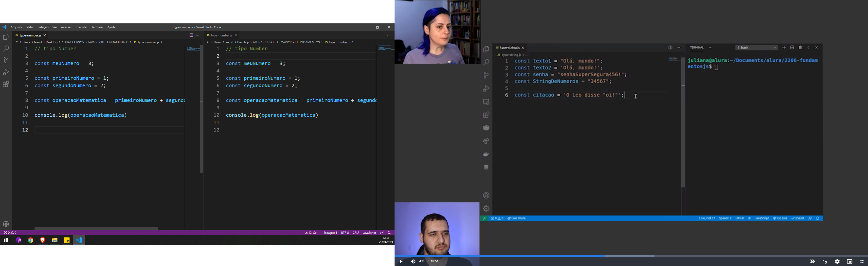The image size is (868, 266).
Task: Open Seleção menu
Action: 43,27
